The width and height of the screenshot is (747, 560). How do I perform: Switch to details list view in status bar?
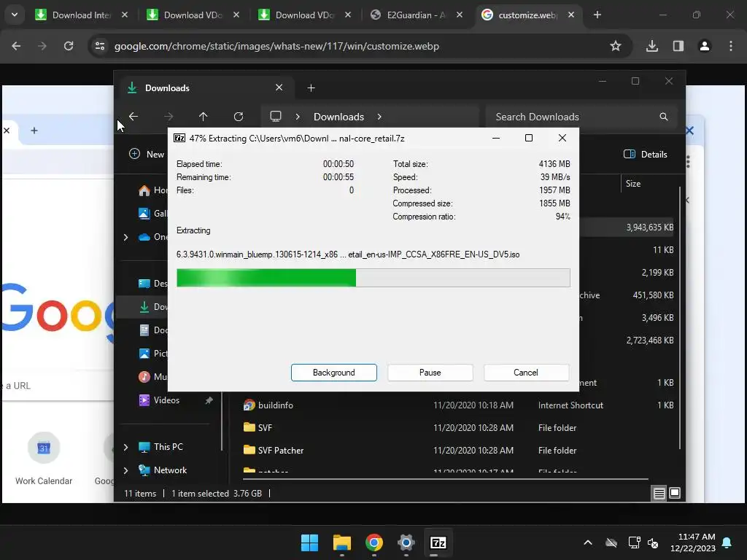[659, 494]
